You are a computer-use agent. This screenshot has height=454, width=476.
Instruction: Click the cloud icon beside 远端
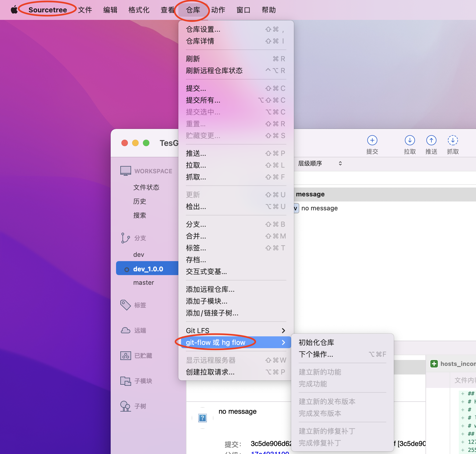[x=125, y=330]
